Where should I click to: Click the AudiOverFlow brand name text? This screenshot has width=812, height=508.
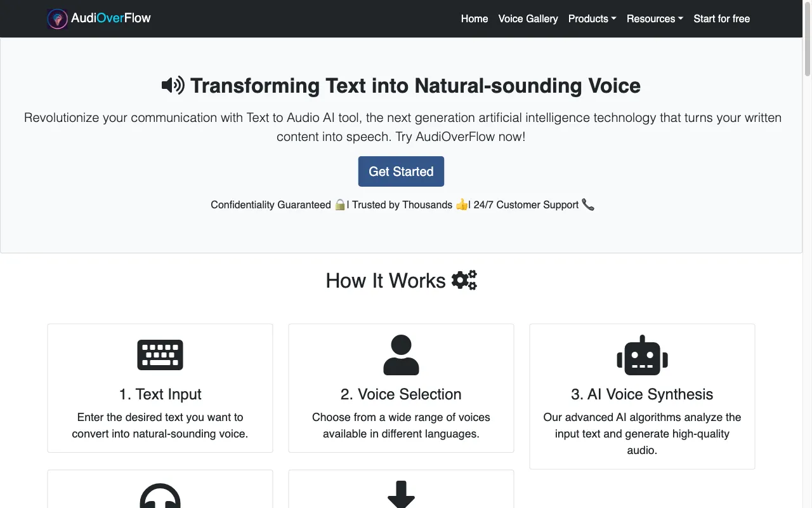point(111,18)
